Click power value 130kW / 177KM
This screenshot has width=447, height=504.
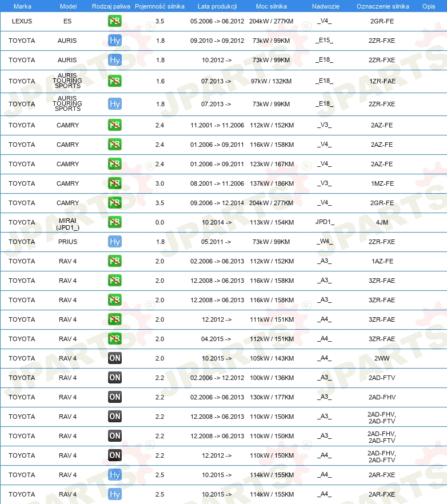pos(272,397)
